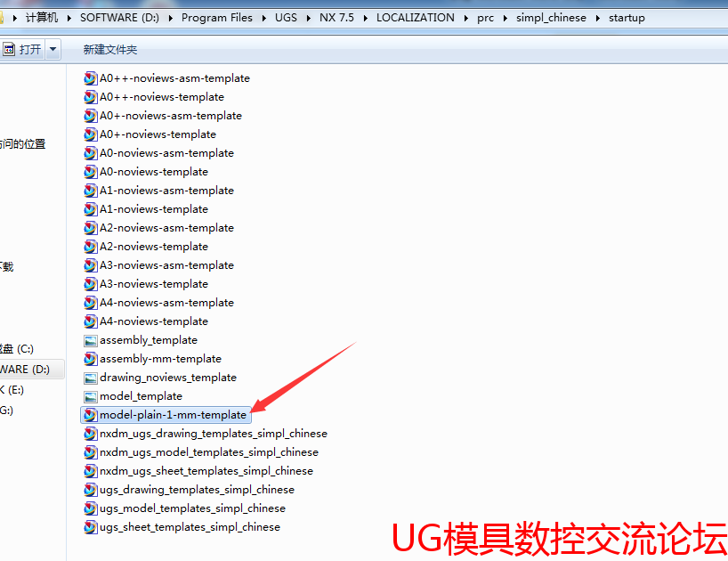Image resolution: width=728 pixels, height=561 pixels.
Task: Select the file name drawing_noviews_template
Action: click(x=168, y=378)
